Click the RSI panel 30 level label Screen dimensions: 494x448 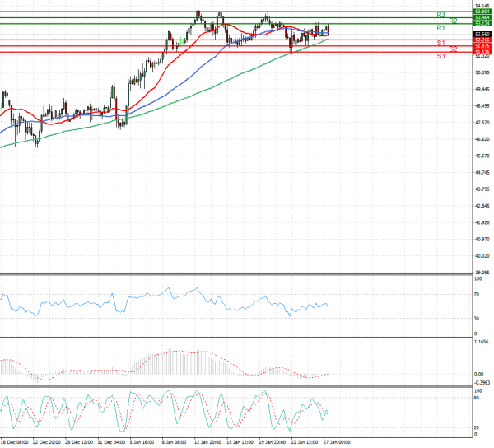point(477,319)
